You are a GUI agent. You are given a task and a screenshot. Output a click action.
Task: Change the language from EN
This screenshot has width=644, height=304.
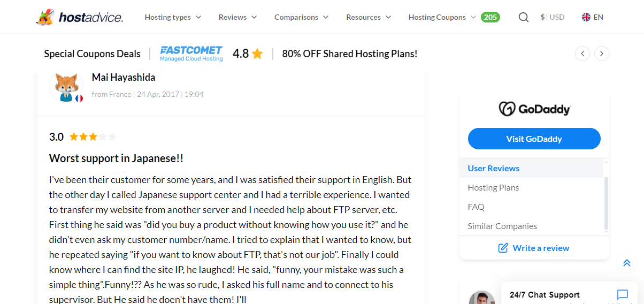point(593,17)
